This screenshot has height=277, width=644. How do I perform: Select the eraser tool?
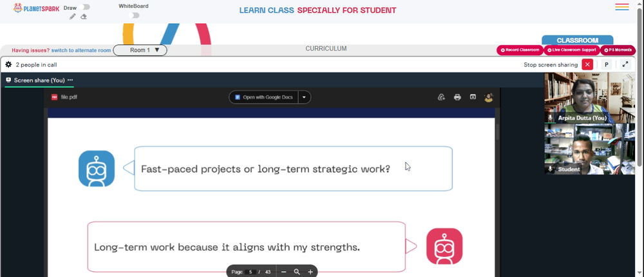(x=83, y=17)
